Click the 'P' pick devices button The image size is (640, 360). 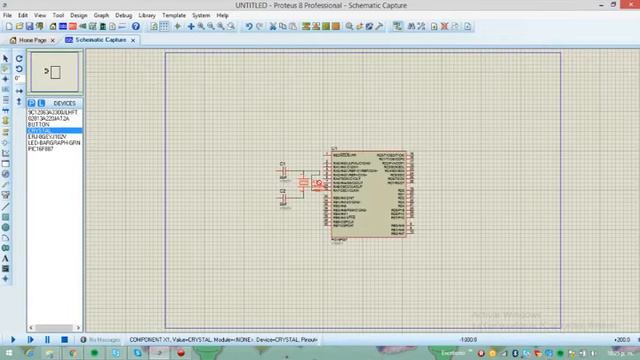tap(32, 103)
